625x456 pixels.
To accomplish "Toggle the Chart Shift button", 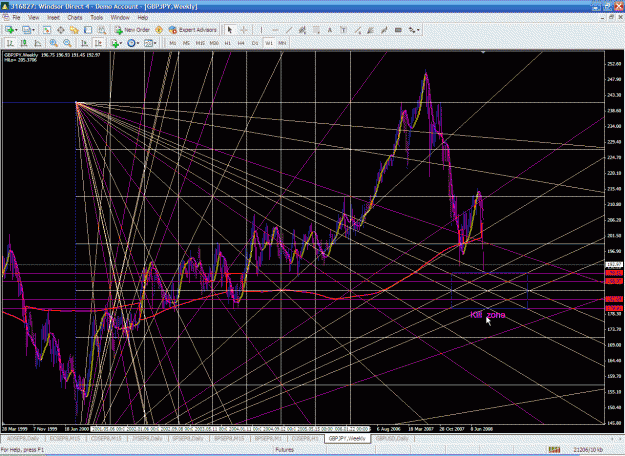I will (x=98, y=43).
